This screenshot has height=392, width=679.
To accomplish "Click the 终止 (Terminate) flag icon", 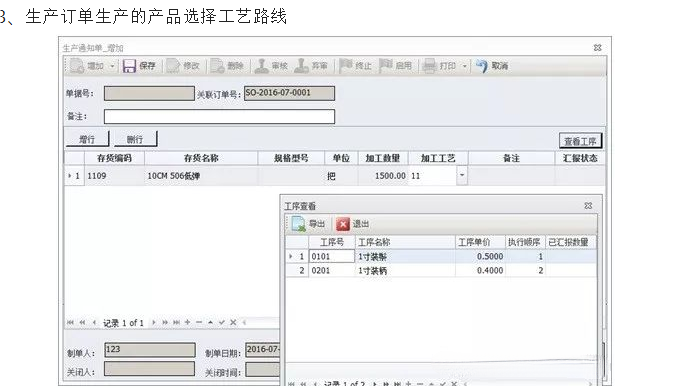I will pyautogui.click(x=346, y=66).
